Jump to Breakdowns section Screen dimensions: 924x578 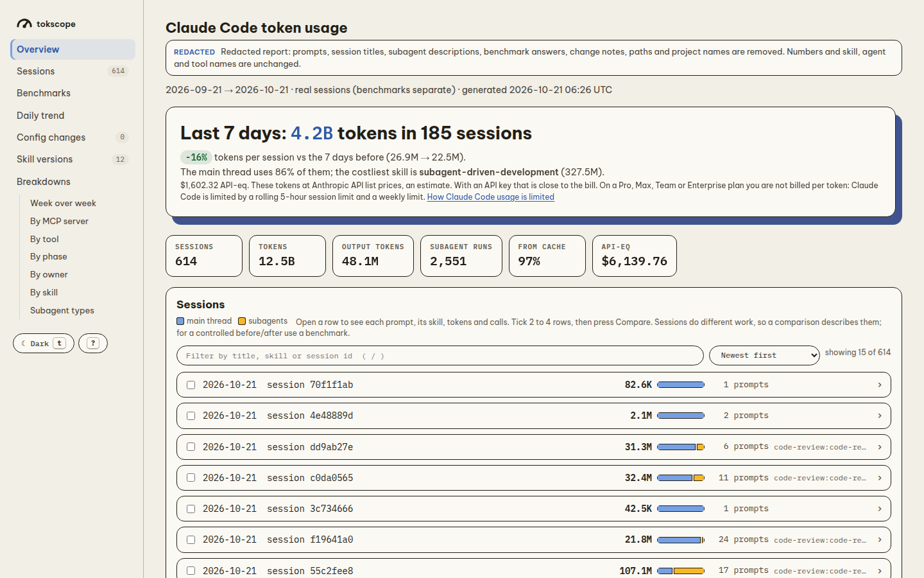tap(73, 182)
